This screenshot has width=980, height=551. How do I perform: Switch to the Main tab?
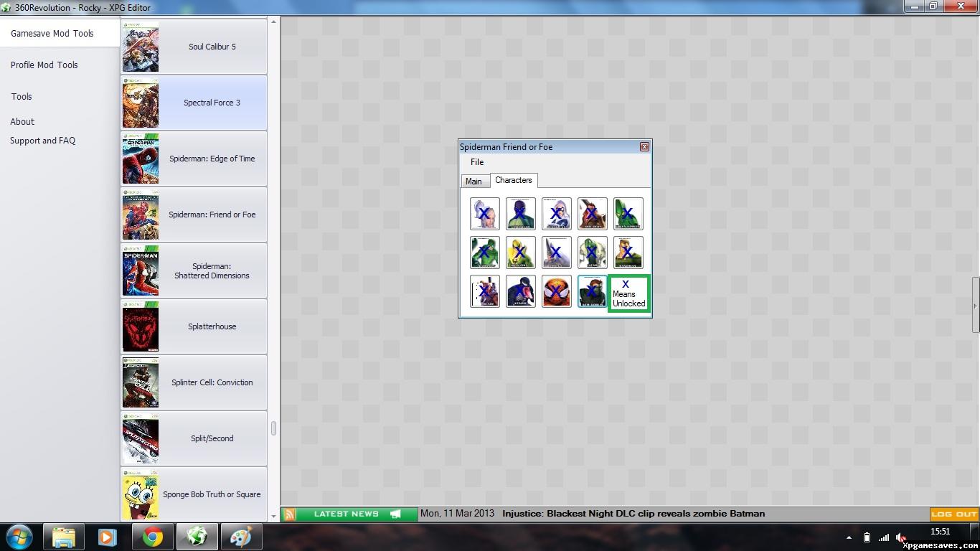473,182
